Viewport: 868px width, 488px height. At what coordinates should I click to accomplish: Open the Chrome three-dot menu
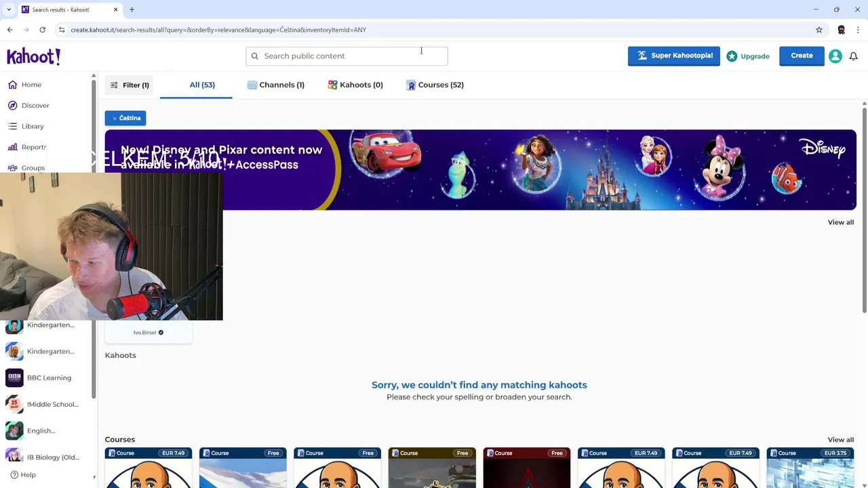pyautogui.click(x=858, y=30)
